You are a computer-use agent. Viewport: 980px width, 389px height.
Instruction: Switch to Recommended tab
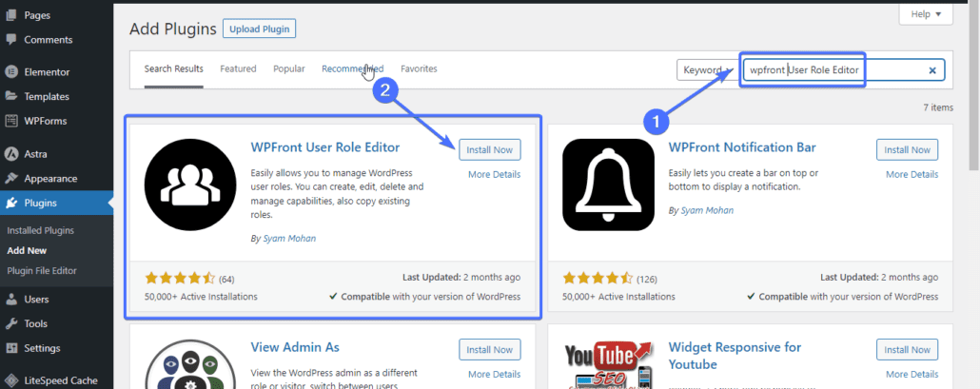(352, 68)
